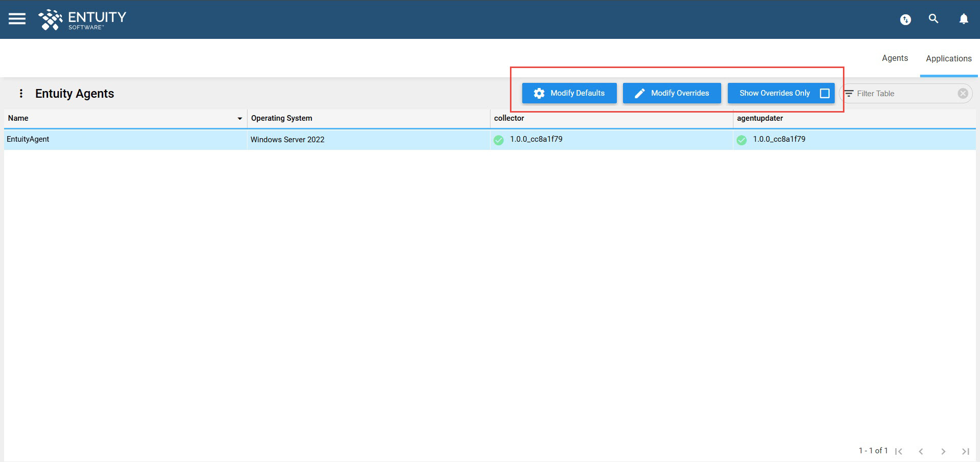This screenshot has width=980, height=462.
Task: Click the collector version 1.0.0_cc8a1f79 value
Action: point(536,139)
